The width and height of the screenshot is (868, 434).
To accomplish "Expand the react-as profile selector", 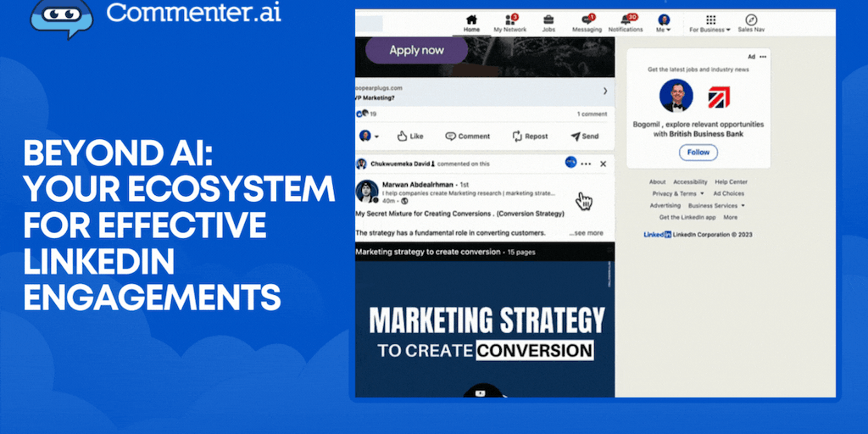I will 369,136.
